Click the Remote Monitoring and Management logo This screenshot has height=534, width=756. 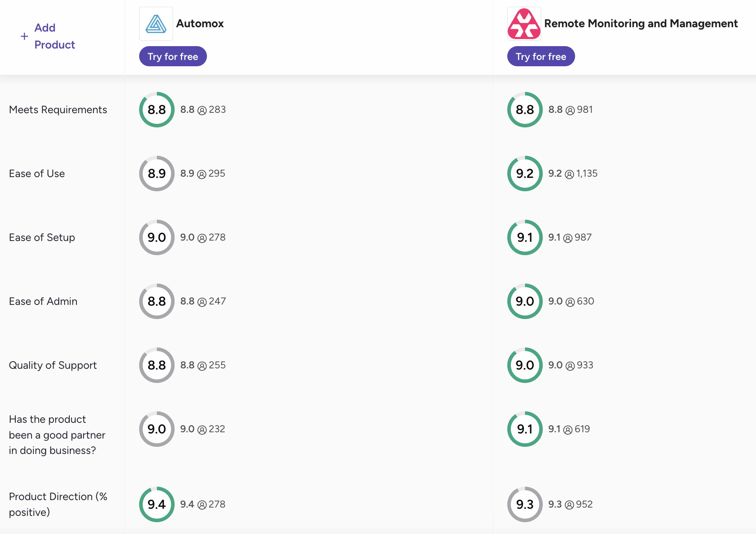(524, 24)
